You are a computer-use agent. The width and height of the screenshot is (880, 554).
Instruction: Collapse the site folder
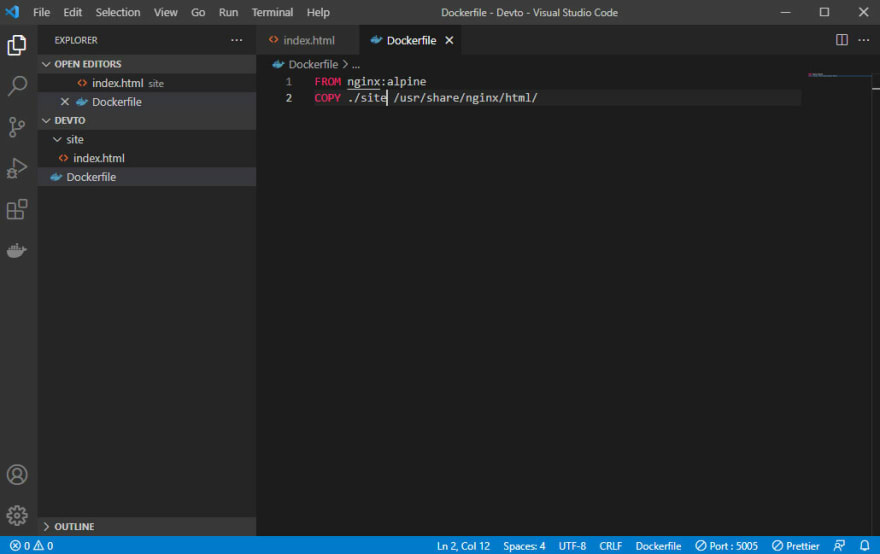click(x=147, y=139)
